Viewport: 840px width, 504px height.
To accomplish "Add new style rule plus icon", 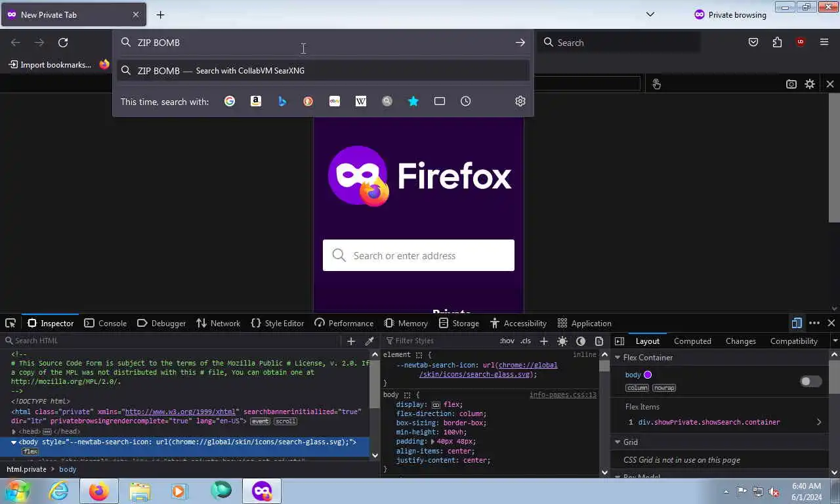I will pyautogui.click(x=543, y=341).
